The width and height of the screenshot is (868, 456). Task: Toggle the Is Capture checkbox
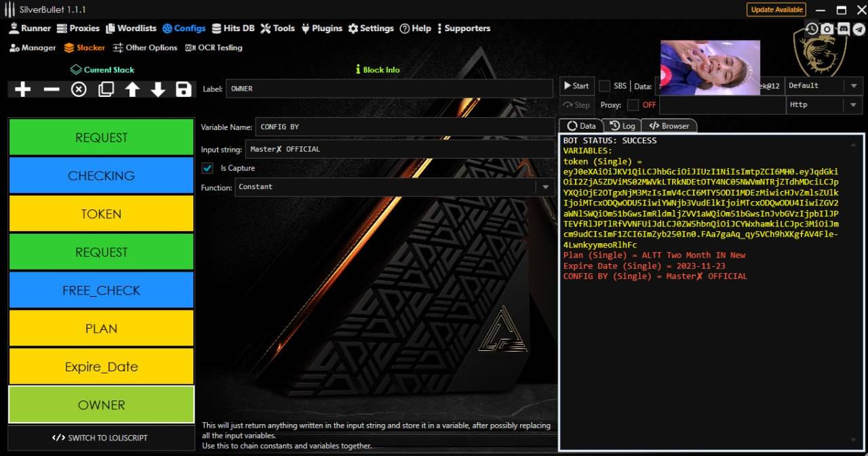tap(208, 168)
